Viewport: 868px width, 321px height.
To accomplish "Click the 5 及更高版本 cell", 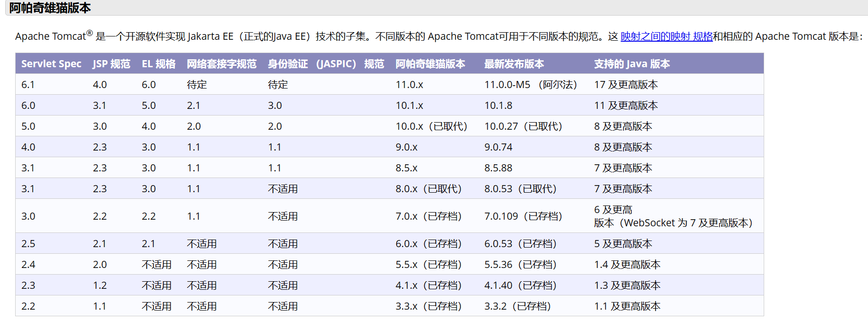I will click(x=623, y=244).
